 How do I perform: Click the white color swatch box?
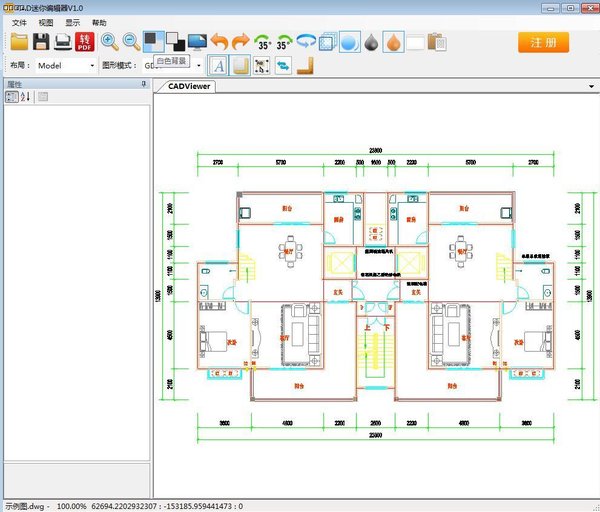click(x=415, y=42)
